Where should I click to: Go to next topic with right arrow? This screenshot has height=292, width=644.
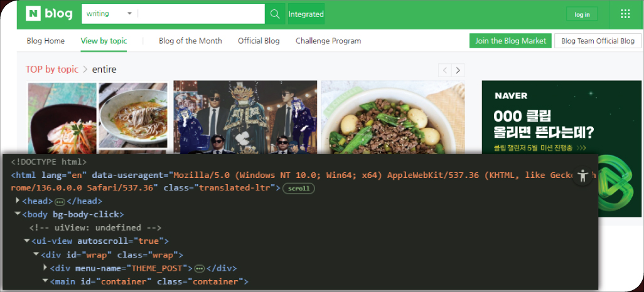(x=458, y=70)
